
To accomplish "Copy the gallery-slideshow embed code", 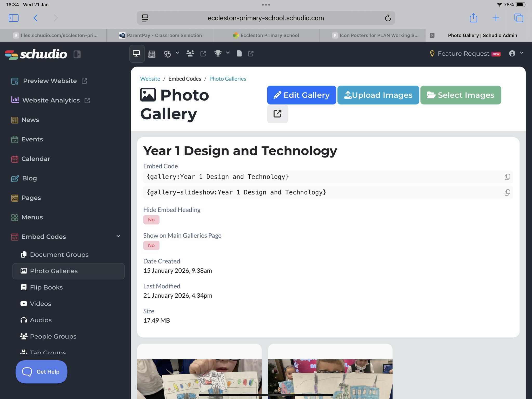I will pos(507,193).
